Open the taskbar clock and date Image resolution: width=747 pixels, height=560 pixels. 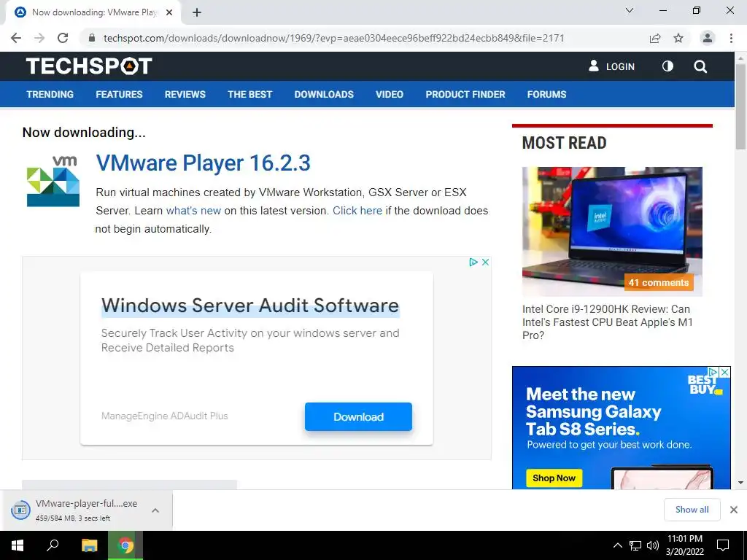click(684, 545)
